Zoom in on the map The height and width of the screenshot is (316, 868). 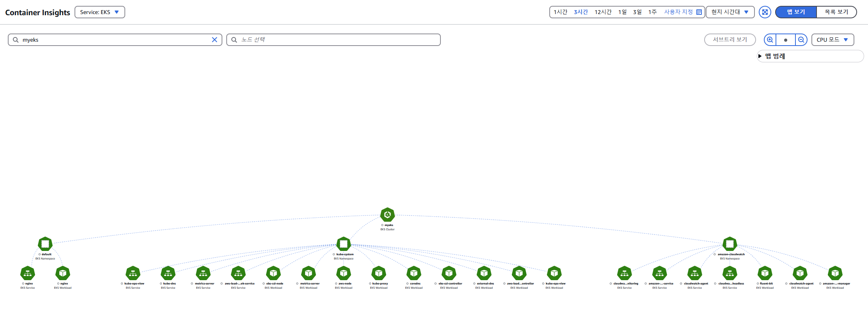click(x=770, y=40)
